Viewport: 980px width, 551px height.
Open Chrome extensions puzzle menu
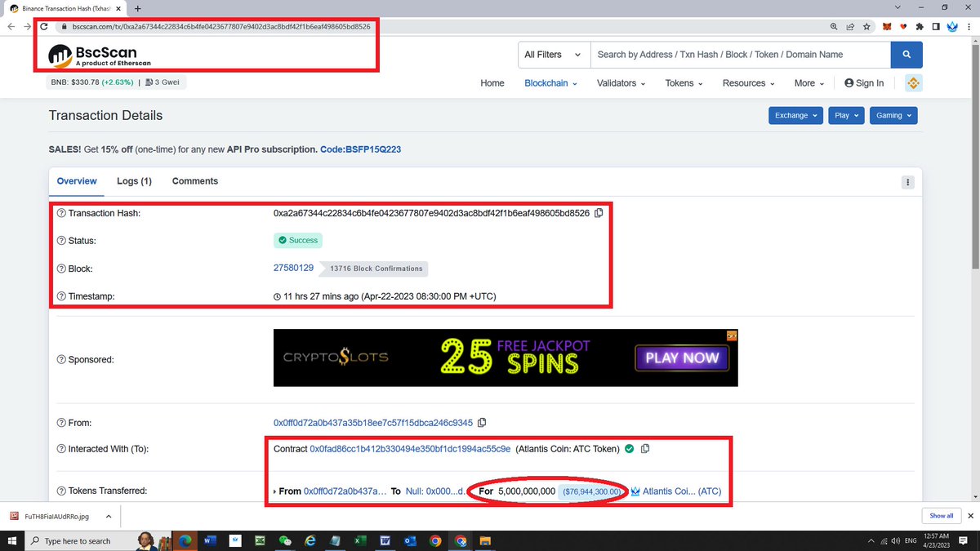[x=920, y=27]
